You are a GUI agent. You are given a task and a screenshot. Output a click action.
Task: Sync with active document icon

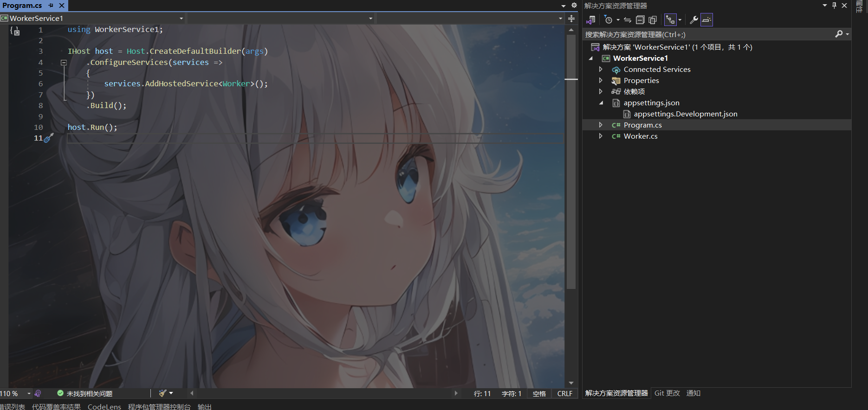(x=628, y=19)
